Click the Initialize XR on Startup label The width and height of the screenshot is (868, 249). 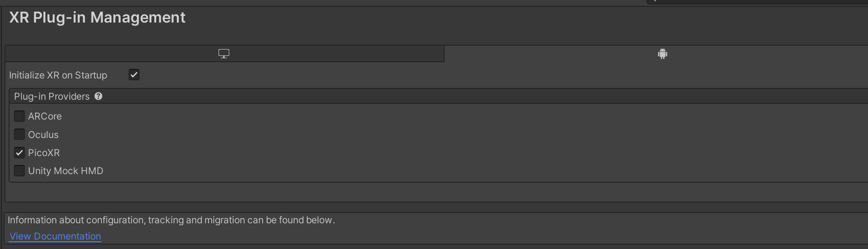[x=58, y=75]
